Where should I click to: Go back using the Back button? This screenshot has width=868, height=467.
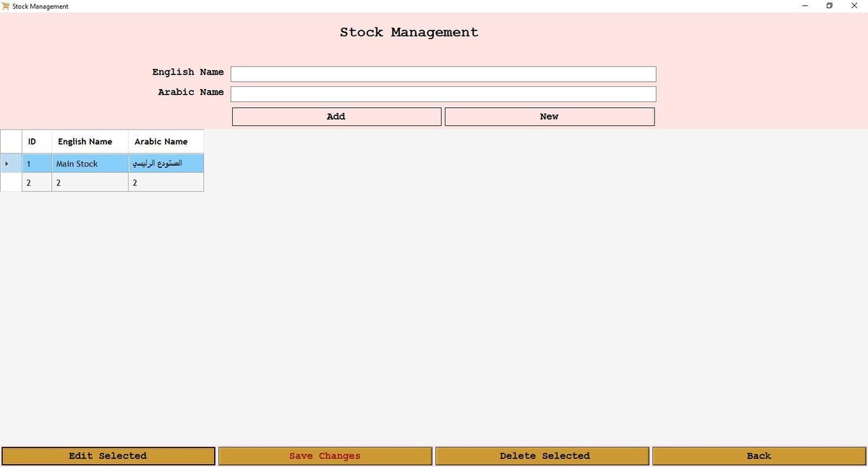[x=759, y=456]
